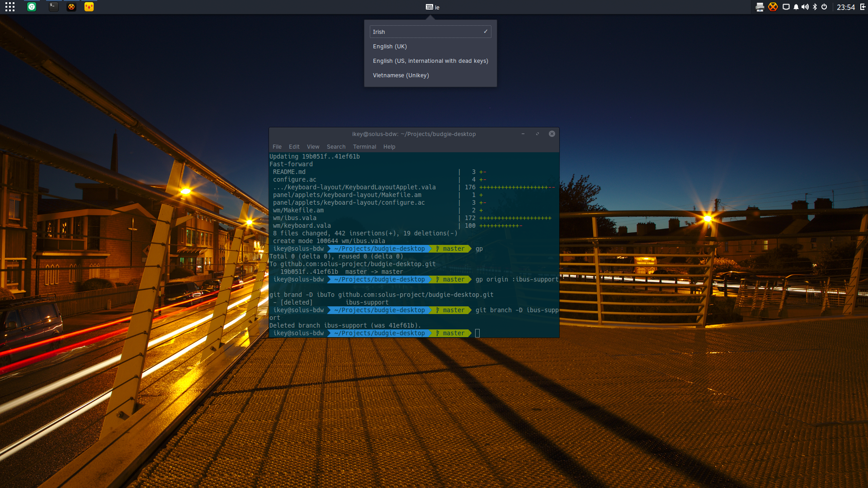Click 'git branch -D ibus-supp' command text
Image resolution: width=868 pixels, height=488 pixels.
[x=517, y=310]
